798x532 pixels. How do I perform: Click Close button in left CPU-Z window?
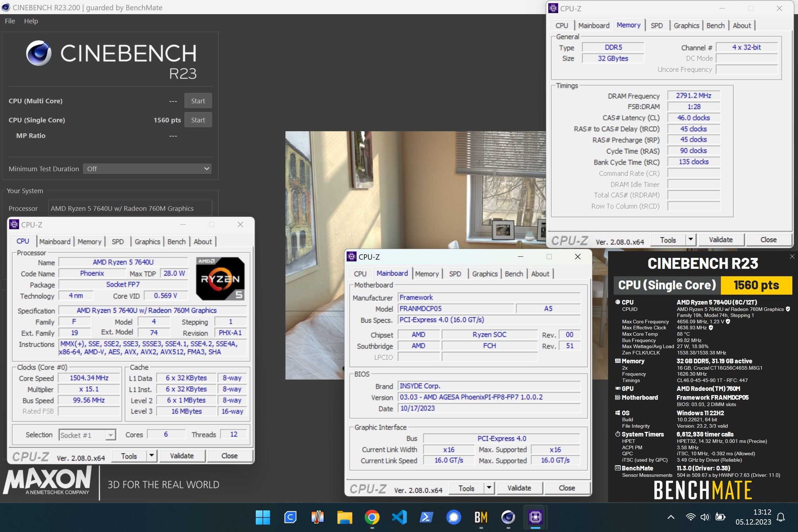pyautogui.click(x=230, y=456)
